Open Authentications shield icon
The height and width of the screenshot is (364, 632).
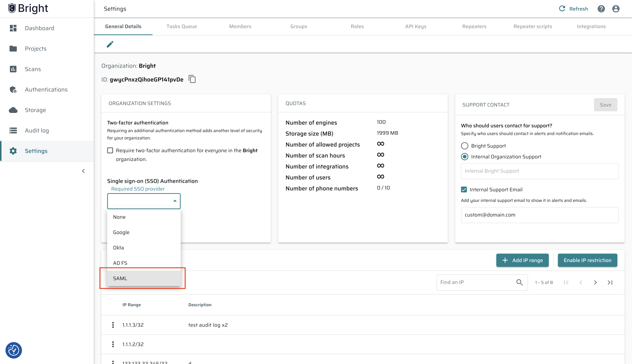[13, 90]
